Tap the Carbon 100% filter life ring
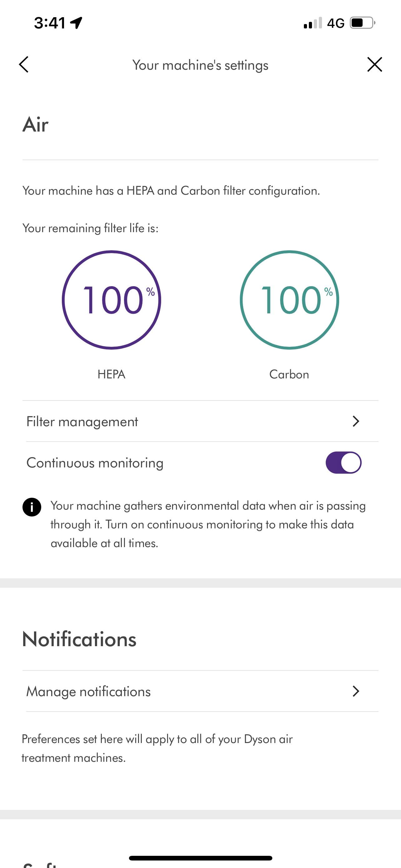401x868 pixels. tap(289, 300)
